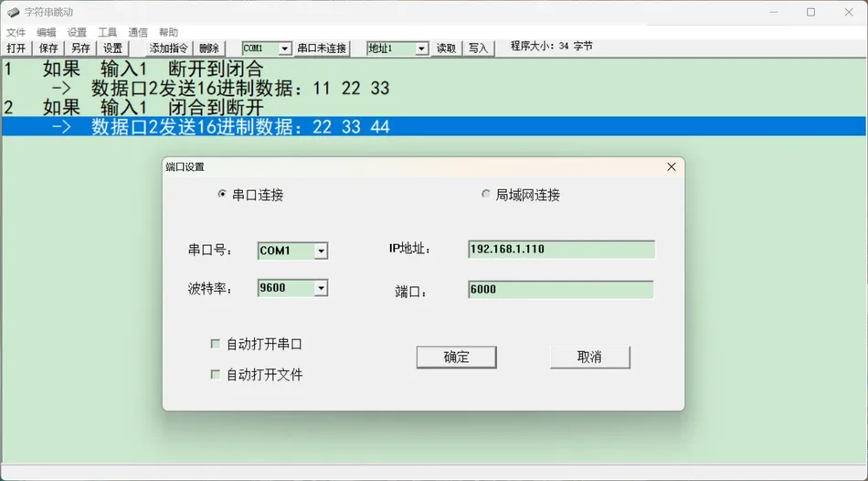Click the 端口 6000 input field
This screenshot has height=481, width=868.
click(x=561, y=289)
